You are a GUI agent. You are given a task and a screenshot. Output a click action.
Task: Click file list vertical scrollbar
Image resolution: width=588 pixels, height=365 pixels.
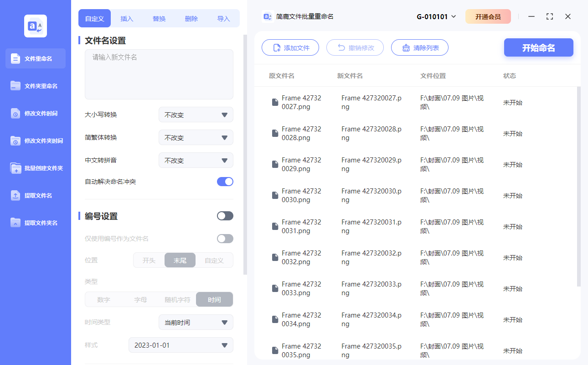click(x=579, y=186)
